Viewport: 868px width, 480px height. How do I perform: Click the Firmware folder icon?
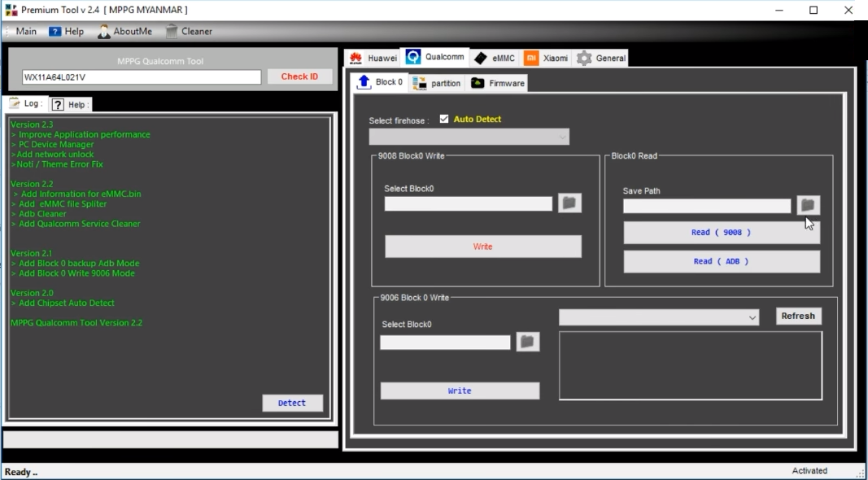(x=478, y=83)
